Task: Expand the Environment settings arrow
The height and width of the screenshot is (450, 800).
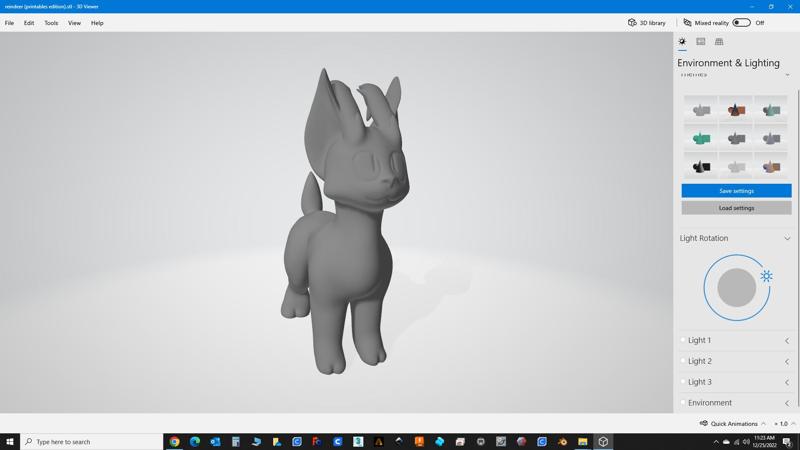Action: click(787, 404)
